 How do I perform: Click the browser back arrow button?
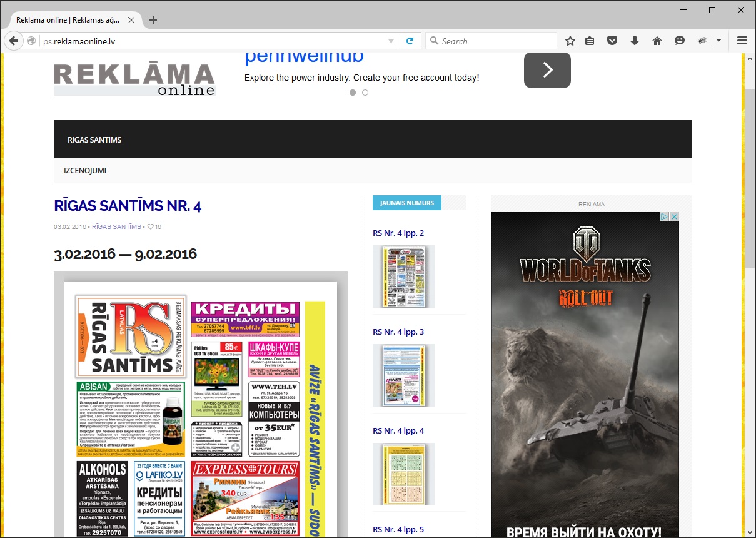point(13,41)
